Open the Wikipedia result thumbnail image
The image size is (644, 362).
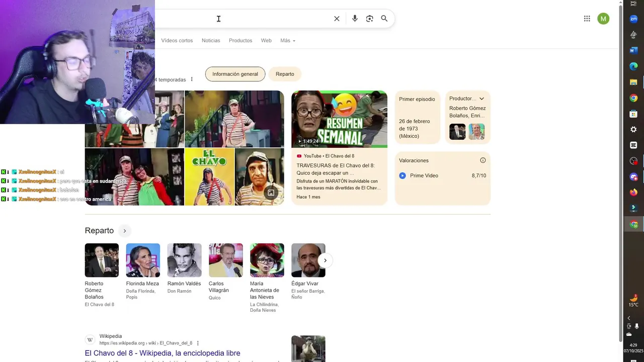[308, 348]
